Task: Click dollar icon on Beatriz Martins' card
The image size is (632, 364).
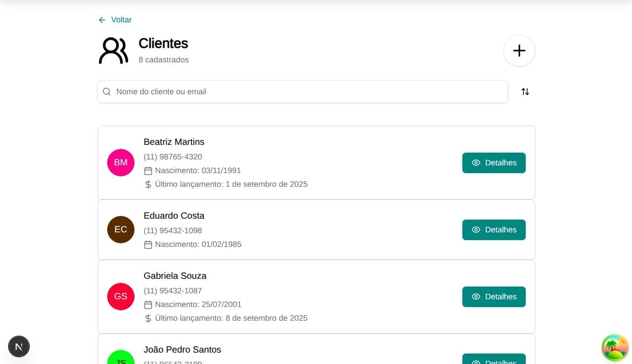Action: tap(148, 185)
